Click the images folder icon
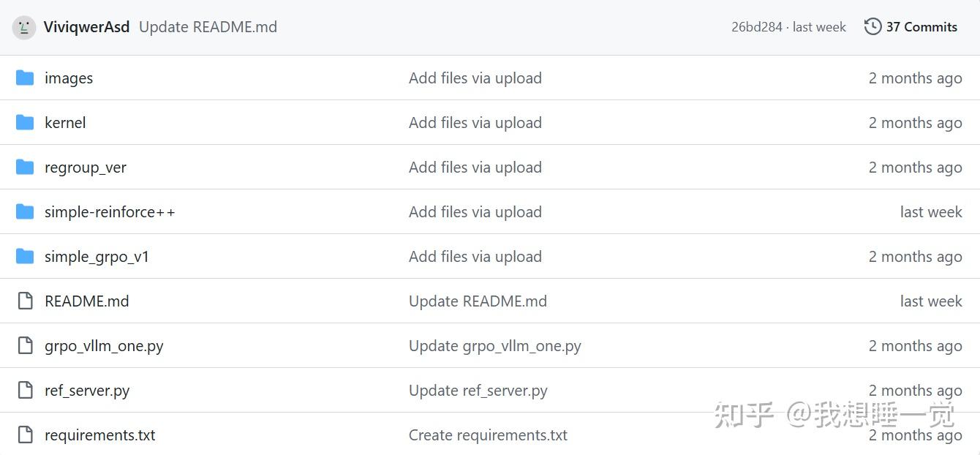The width and height of the screenshot is (980, 455). pos(25,78)
